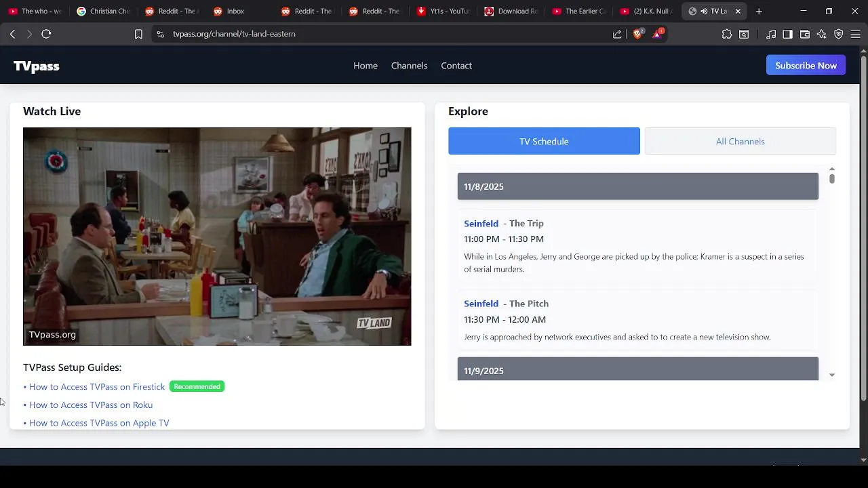Select the TV Schedule tab
This screenshot has width=868, height=488.
[x=544, y=141]
